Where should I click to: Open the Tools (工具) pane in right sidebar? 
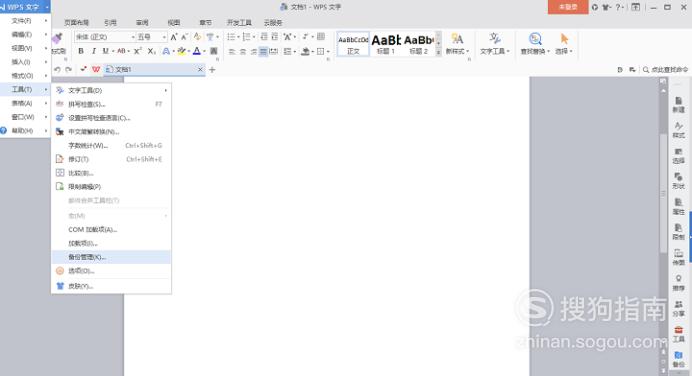(679, 334)
